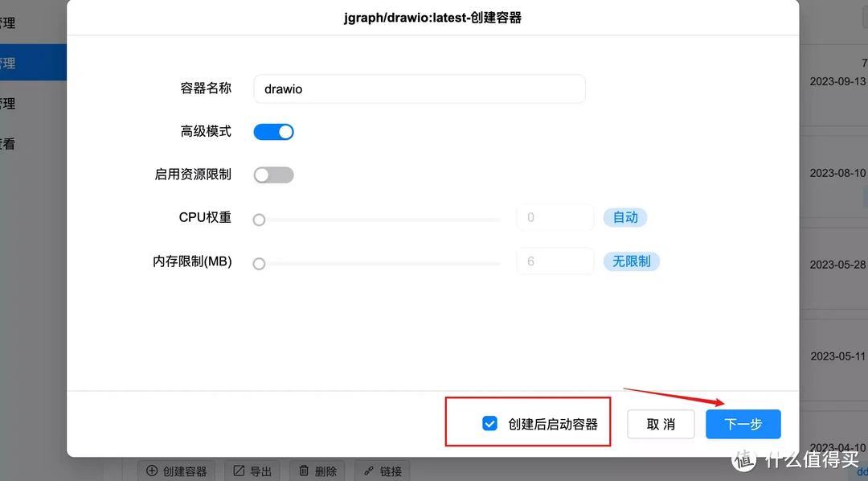This screenshot has height=481, width=868.
Task: Click the chain link icon beside 链接
Action: (x=369, y=471)
